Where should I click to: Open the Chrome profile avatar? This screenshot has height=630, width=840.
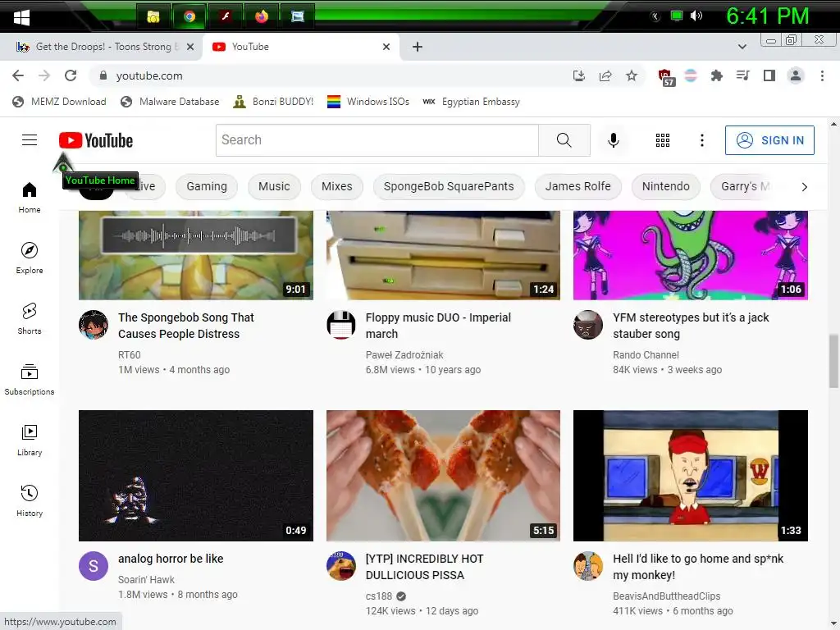tap(796, 75)
